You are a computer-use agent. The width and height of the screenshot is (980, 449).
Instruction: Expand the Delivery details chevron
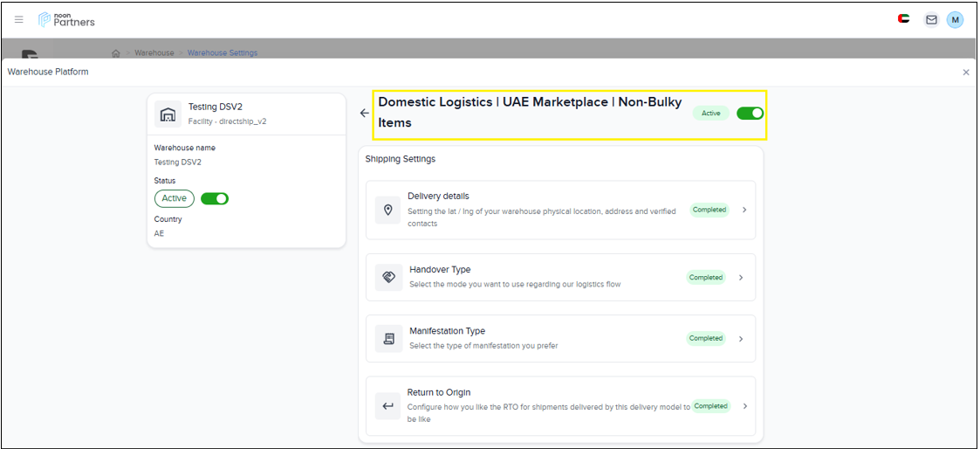coord(744,210)
